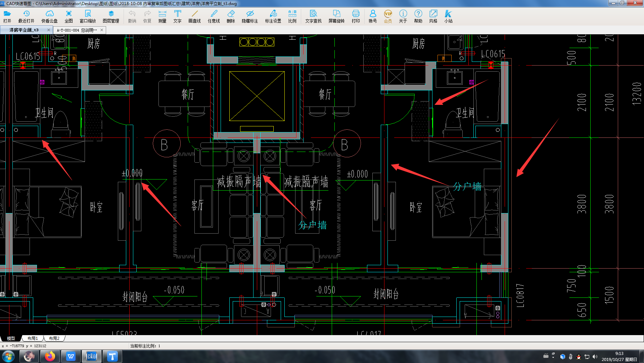
Task: Open the 账号 account panel
Action: (373, 16)
